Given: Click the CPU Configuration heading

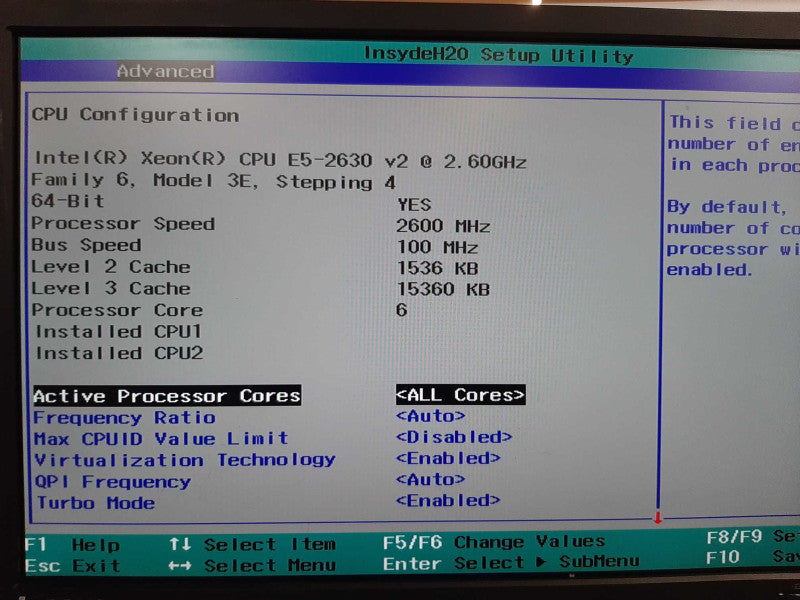Looking at the screenshot, I should pos(136,115).
